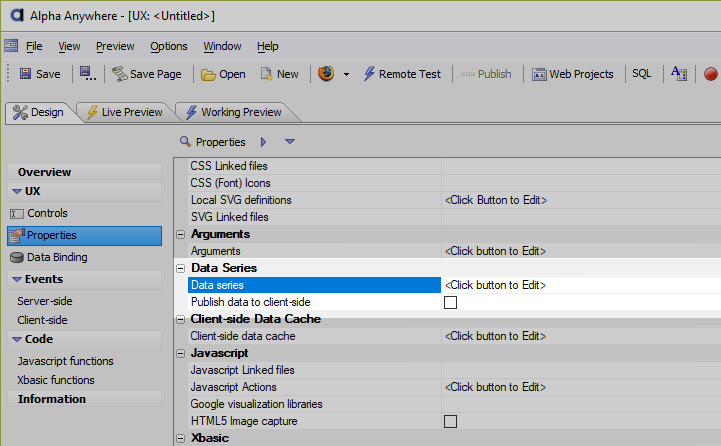The image size is (721, 446).
Task: Click the magnifier icon beside Properties
Action: click(x=185, y=142)
